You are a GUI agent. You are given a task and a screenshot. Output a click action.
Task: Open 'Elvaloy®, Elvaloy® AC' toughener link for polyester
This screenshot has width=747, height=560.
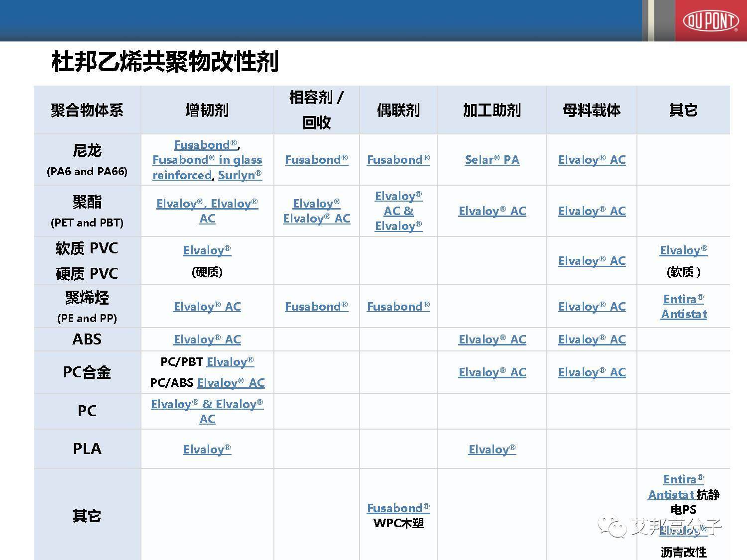click(207, 211)
